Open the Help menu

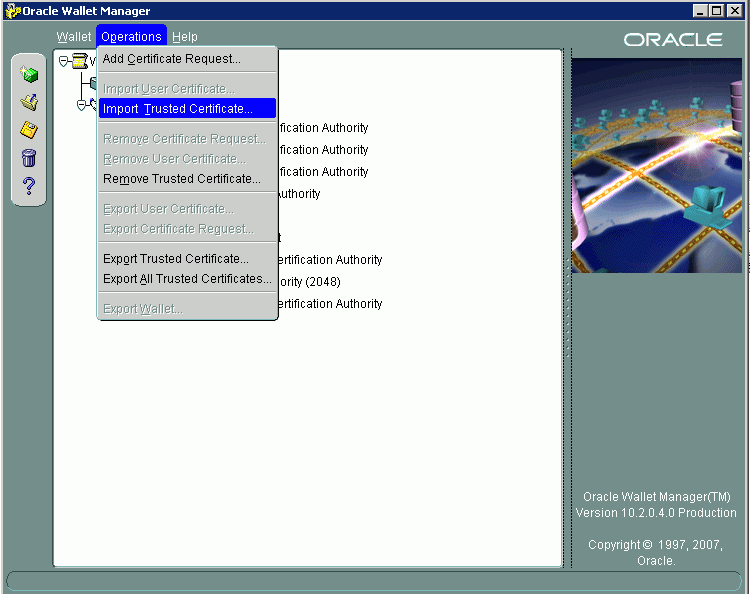pos(185,37)
